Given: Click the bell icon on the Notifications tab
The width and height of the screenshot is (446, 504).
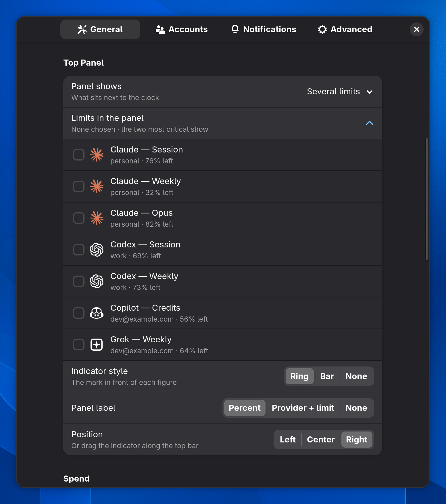Looking at the screenshot, I should click(x=235, y=29).
